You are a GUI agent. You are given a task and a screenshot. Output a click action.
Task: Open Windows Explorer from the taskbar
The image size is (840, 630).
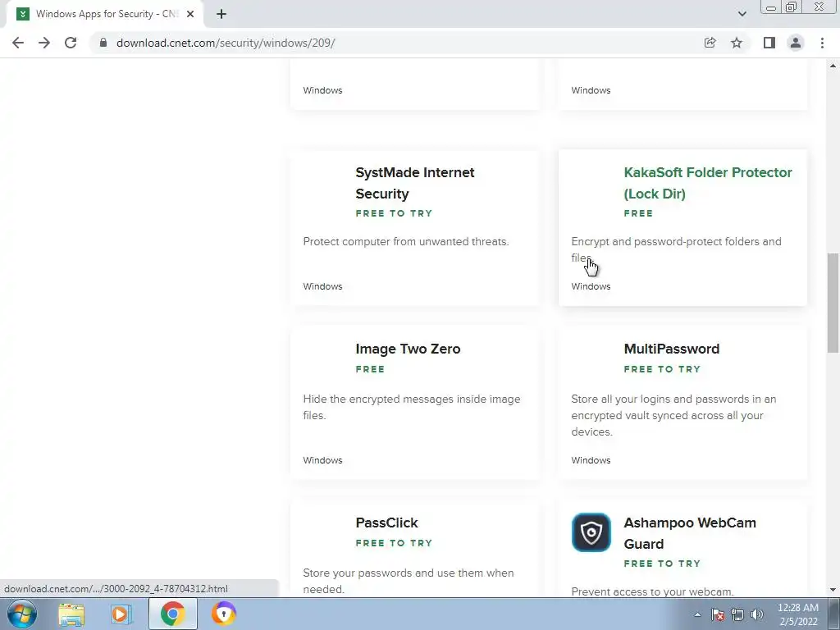[71, 614]
